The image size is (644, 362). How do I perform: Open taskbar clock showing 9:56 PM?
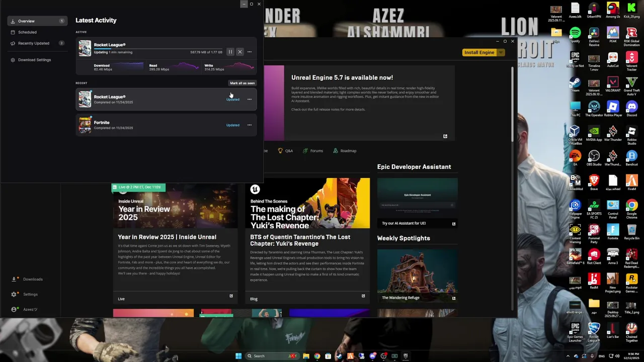tap(631, 356)
